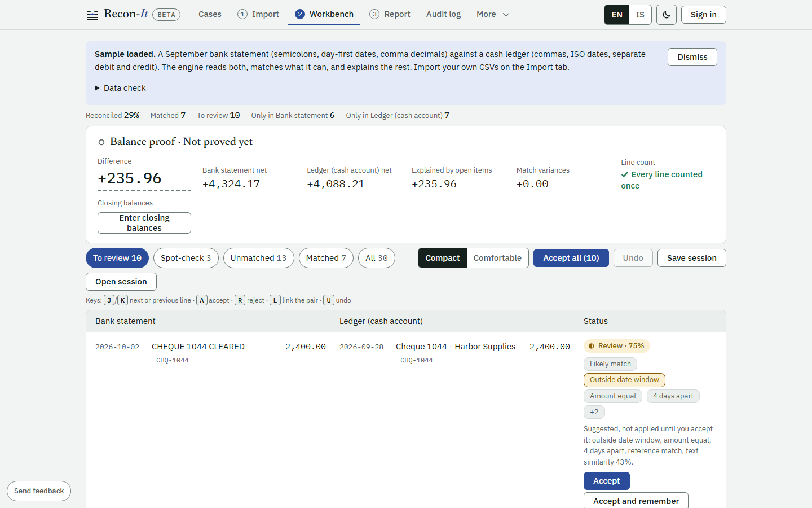Screen dimensions: 812x508
Task: Click Only in Ledger (cash account) 7 stat
Action: pyautogui.click(x=398, y=115)
